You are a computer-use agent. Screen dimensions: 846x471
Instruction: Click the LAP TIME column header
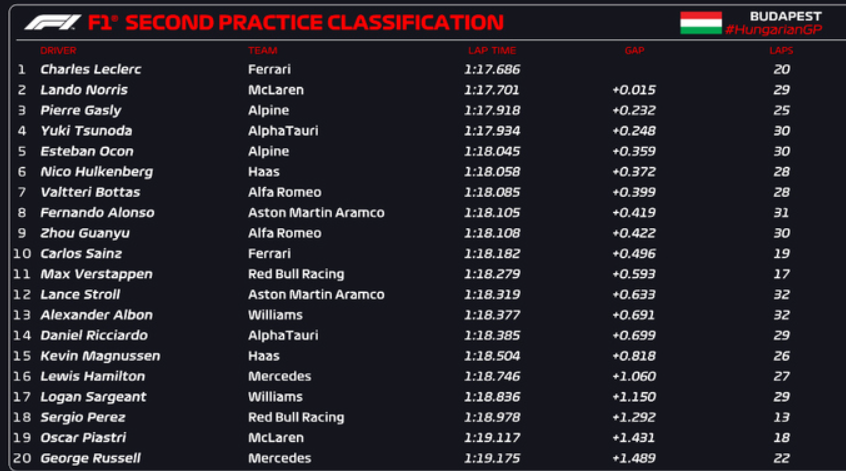point(490,50)
